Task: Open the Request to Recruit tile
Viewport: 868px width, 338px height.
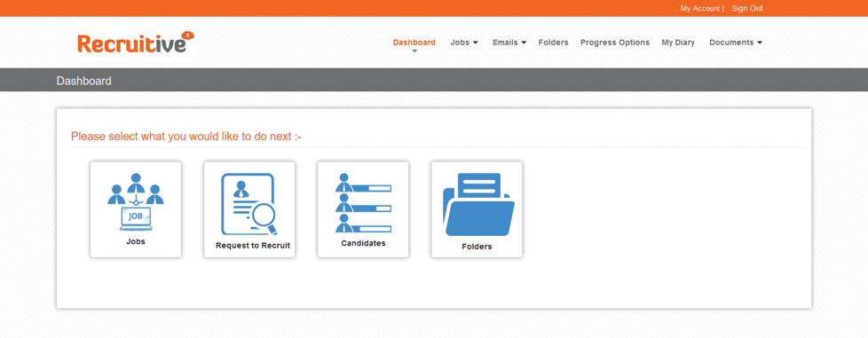Action: click(x=249, y=209)
